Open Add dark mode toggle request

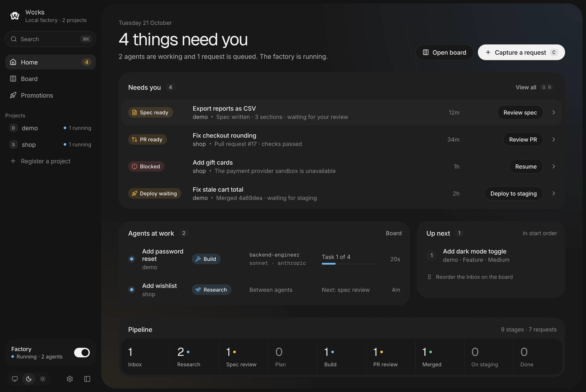(x=491, y=255)
